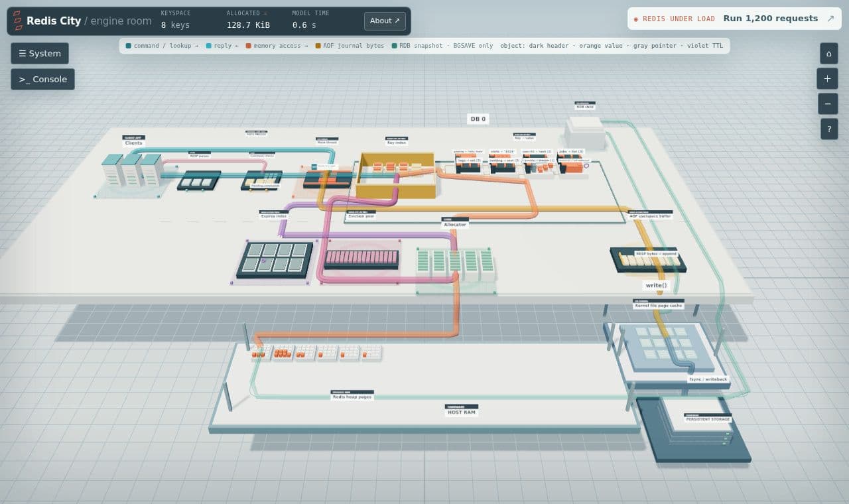
Task: Click the fsync / writeback label
Action: click(x=708, y=379)
